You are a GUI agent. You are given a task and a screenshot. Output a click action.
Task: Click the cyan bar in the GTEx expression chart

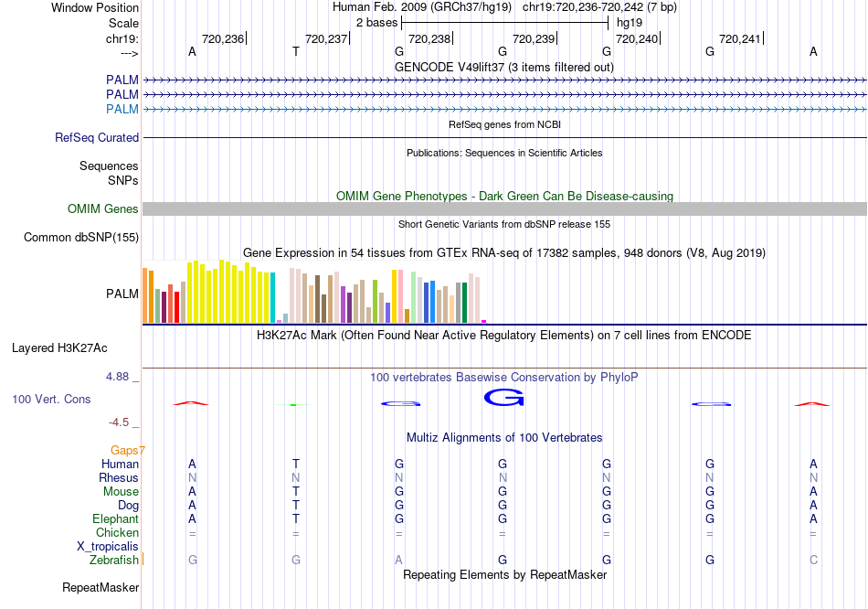click(x=272, y=297)
